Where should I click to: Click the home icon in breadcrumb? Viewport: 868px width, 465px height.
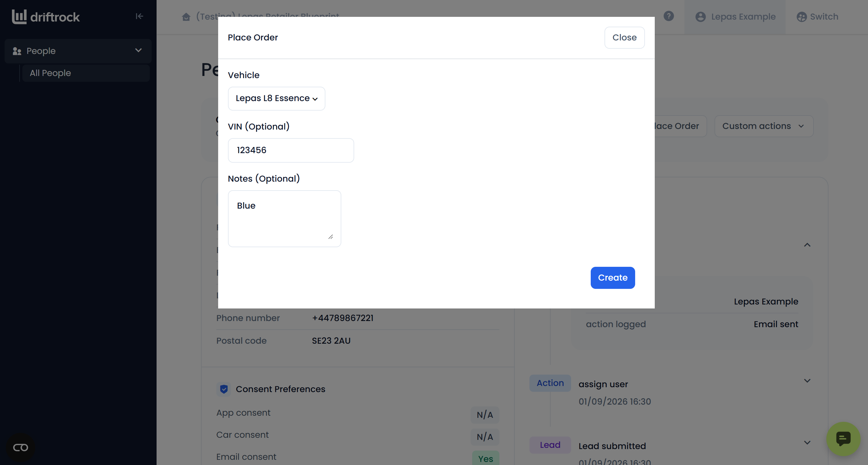186,17
